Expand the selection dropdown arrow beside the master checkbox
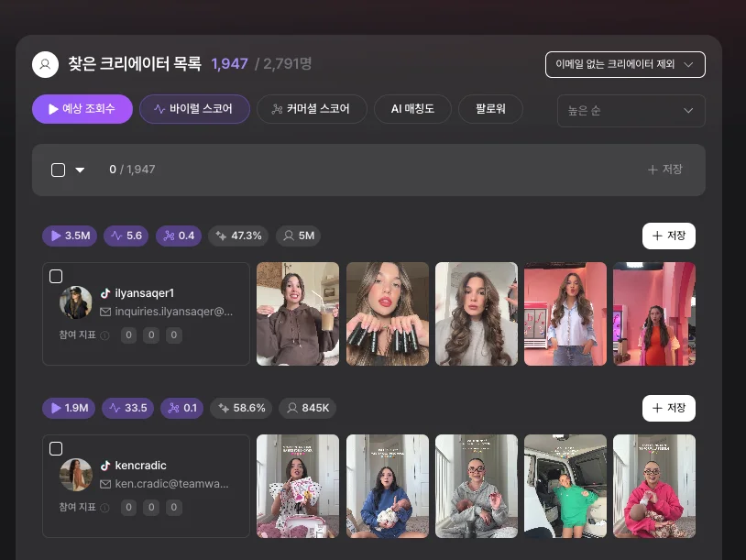746x560 pixels. 79,170
